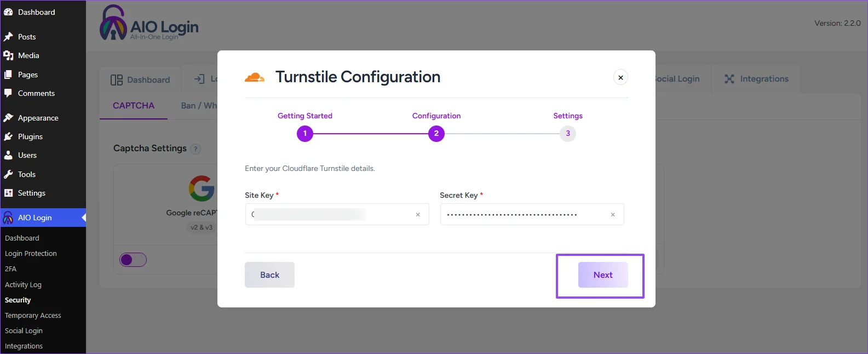The image size is (868, 354).
Task: Click the Back button
Action: coord(269,275)
